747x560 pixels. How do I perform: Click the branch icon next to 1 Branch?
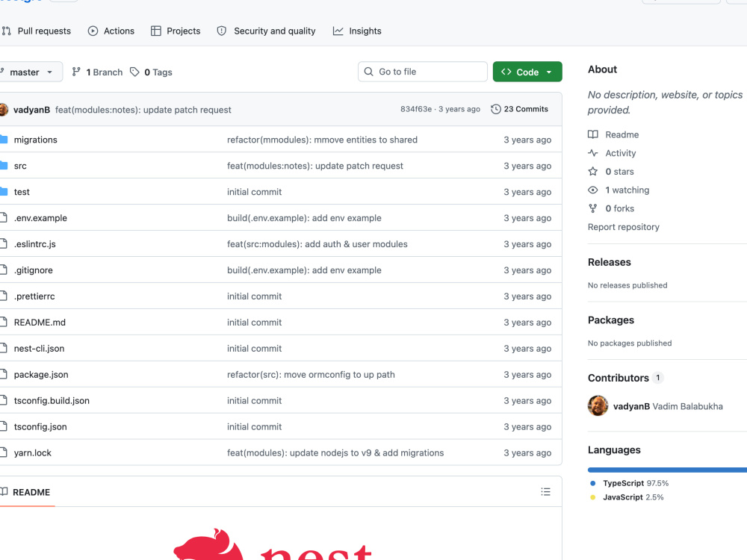pyautogui.click(x=76, y=72)
